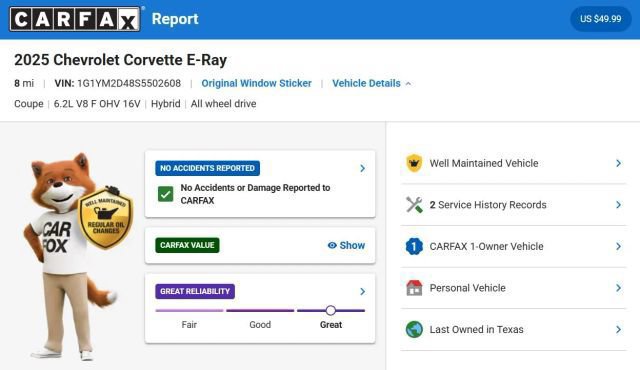640x370 pixels.
Task: Click the Great Reliability badge
Action: point(195,291)
